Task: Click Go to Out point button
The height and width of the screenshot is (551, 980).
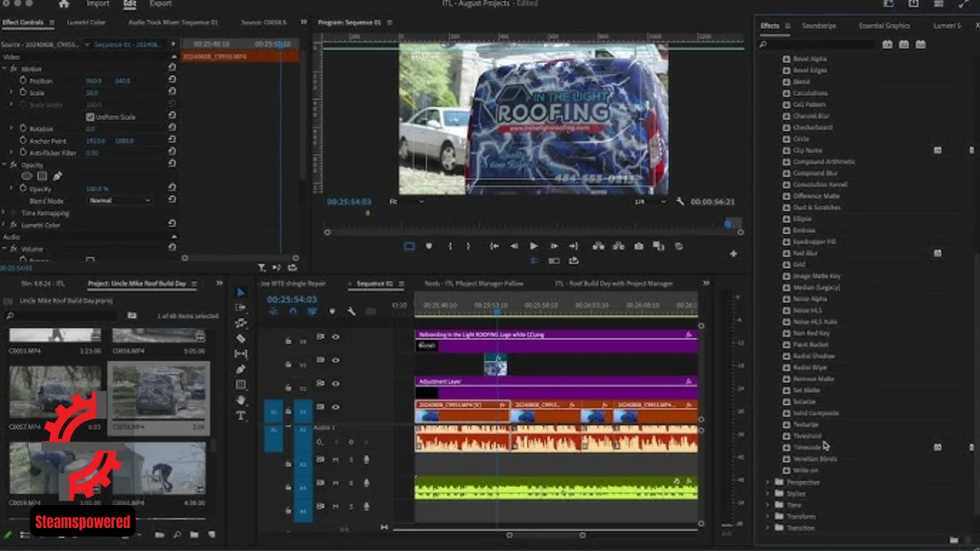Action: click(573, 246)
